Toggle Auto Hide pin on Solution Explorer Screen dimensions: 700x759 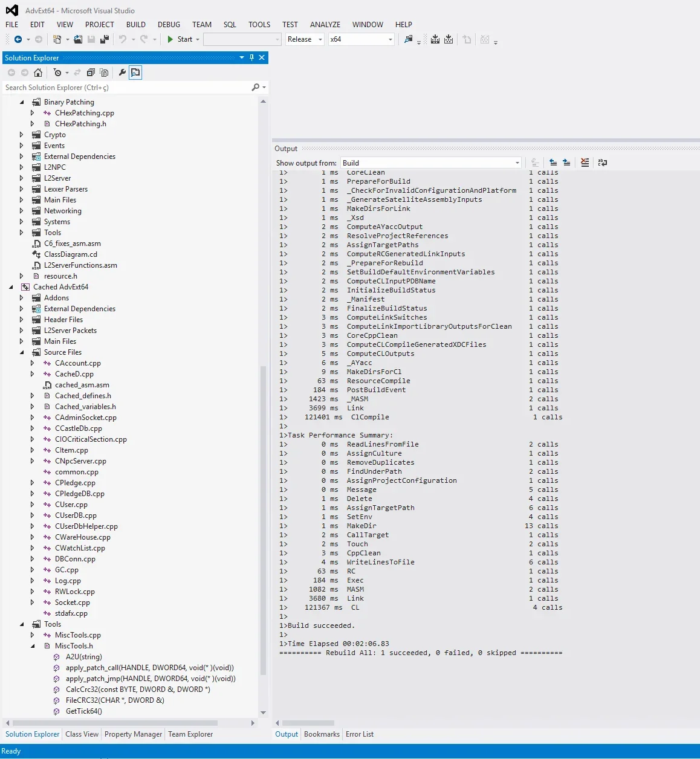252,57
